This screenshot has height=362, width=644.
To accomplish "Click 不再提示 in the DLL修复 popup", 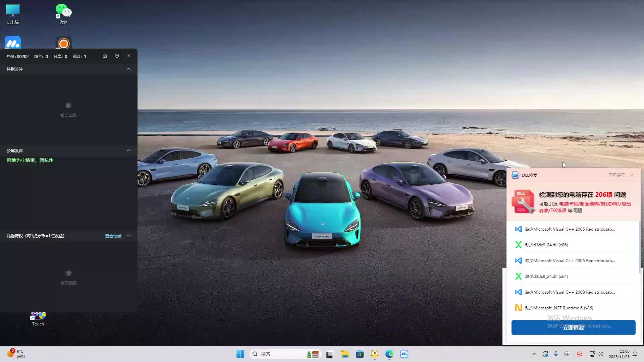I will tap(616, 175).
